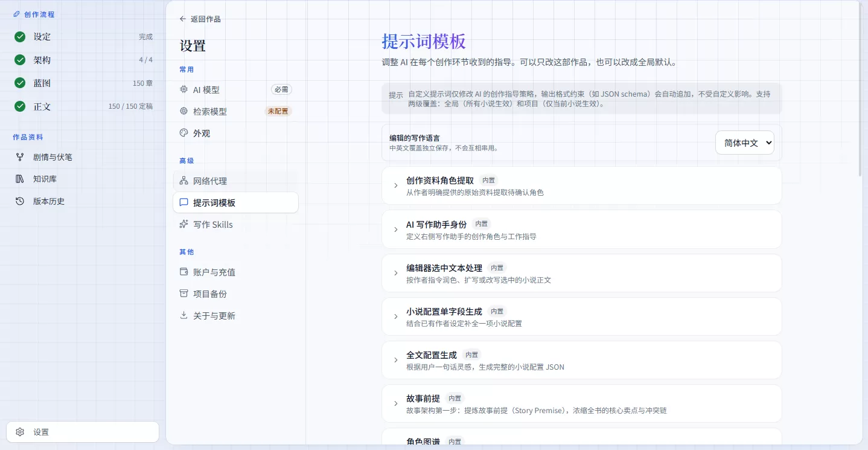This screenshot has height=450, width=868.
Task: Go to 账户与充值 settings
Action: tap(235, 272)
